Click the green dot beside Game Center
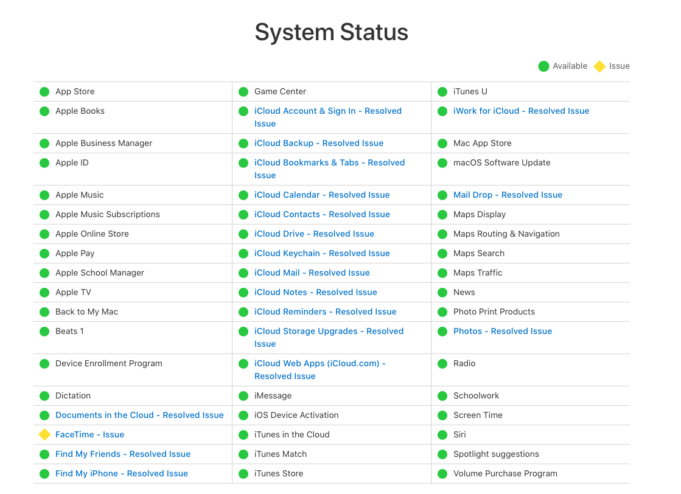This screenshot has height=494, width=681. pyautogui.click(x=243, y=92)
